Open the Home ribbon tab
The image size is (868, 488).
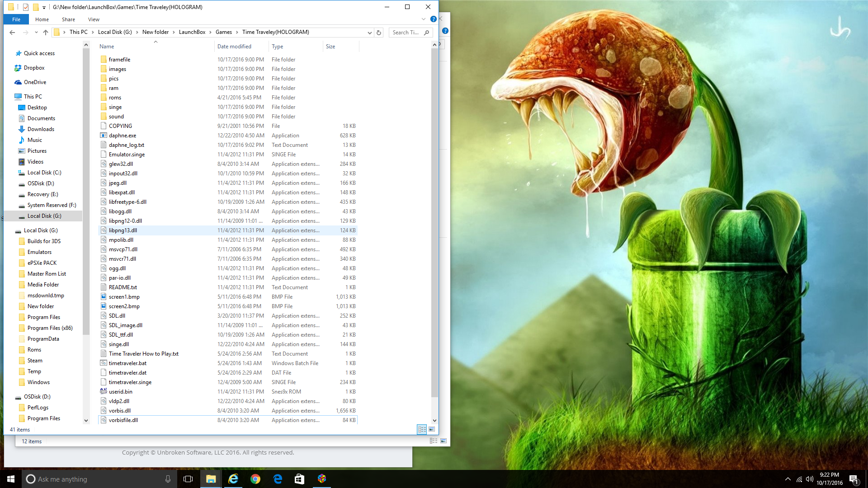point(42,19)
